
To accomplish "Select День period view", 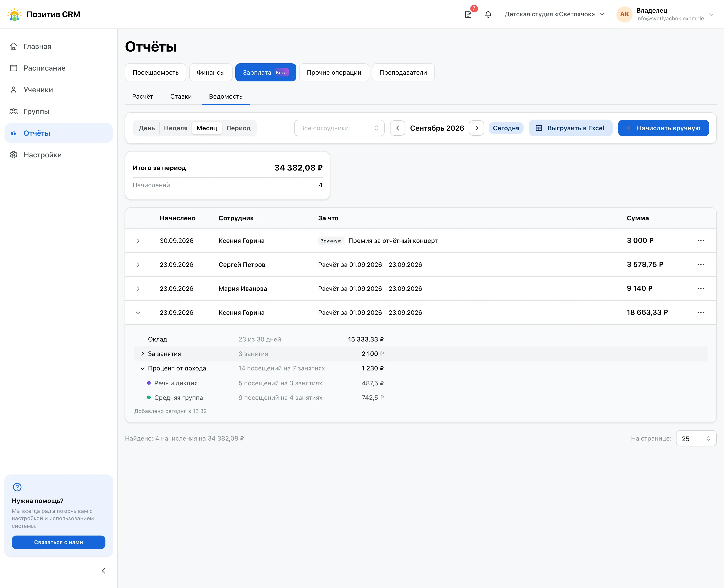I will tap(147, 128).
